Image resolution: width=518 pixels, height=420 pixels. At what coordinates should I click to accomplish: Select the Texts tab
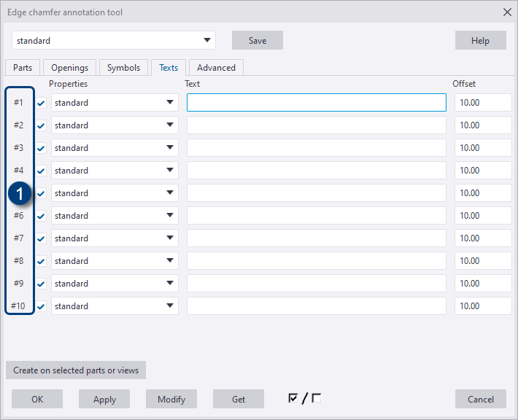click(x=169, y=68)
